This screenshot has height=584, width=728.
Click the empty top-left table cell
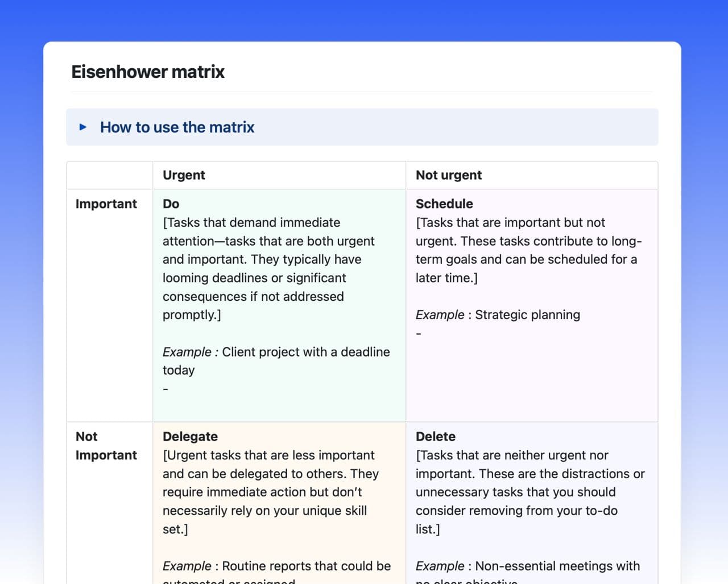click(x=110, y=175)
